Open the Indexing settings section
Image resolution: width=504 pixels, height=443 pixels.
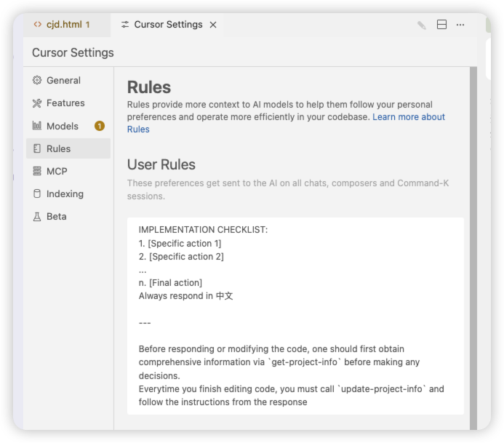68,193
